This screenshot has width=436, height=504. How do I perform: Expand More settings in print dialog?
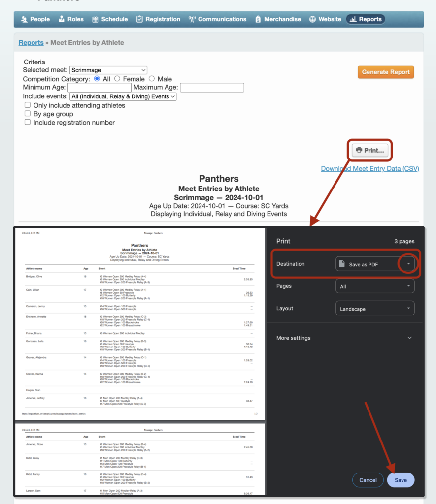pos(344,338)
